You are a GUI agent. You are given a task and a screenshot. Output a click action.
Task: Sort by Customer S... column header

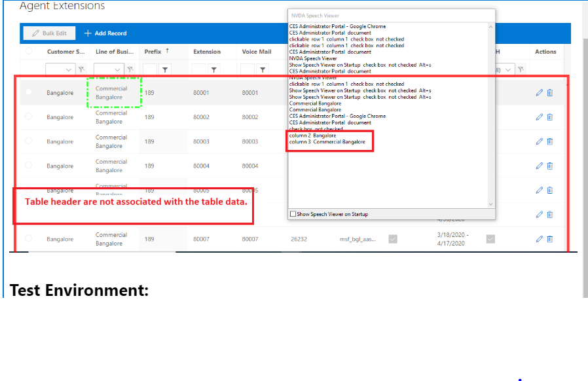pyautogui.click(x=65, y=52)
